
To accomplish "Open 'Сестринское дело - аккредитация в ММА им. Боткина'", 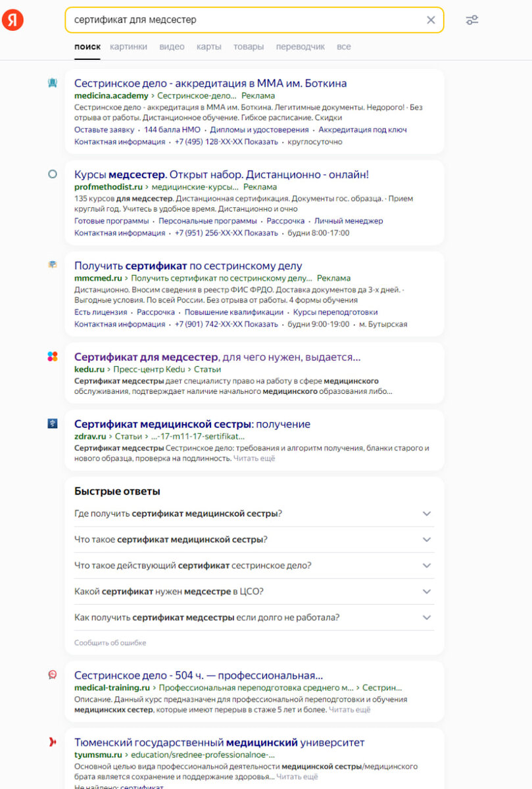I will (x=210, y=84).
